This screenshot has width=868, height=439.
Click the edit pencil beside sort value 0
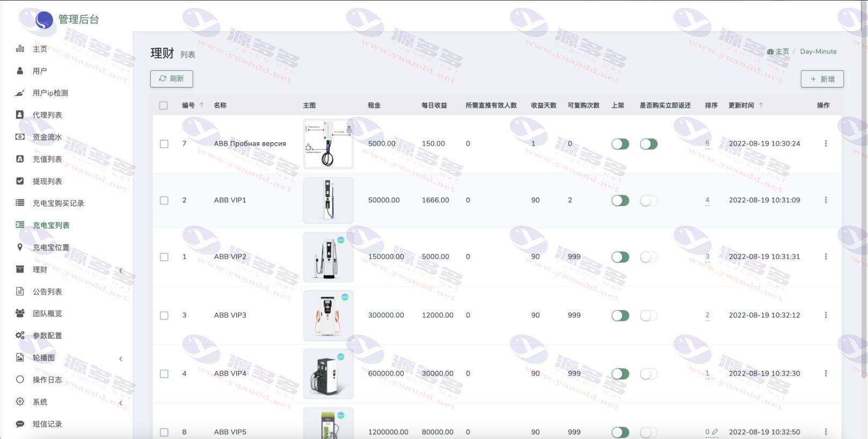[715, 432]
